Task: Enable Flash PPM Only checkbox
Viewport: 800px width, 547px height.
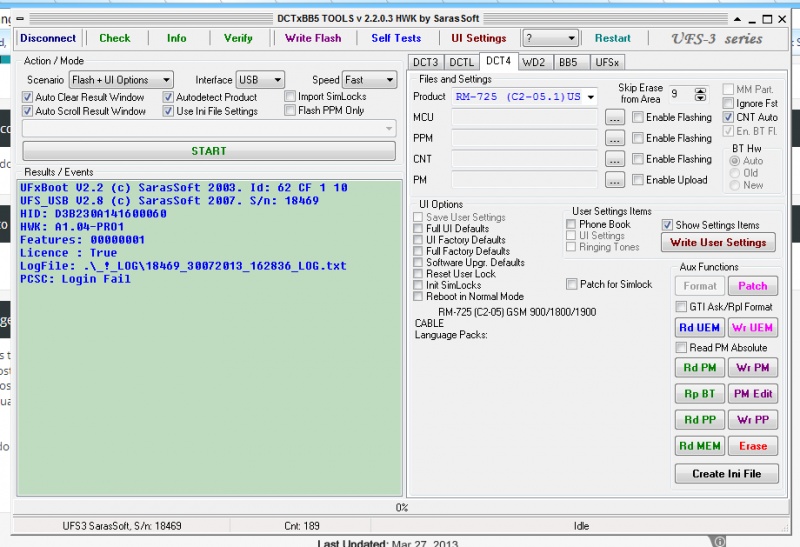Action: click(x=290, y=110)
